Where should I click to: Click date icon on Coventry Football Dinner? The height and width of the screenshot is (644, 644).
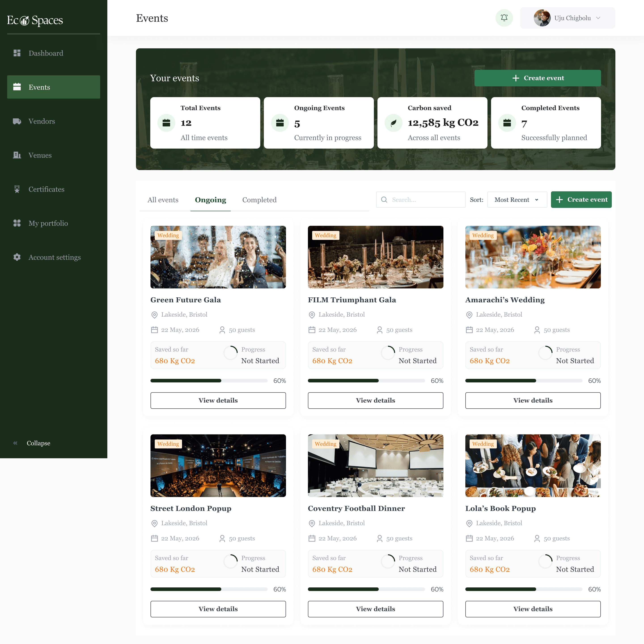(312, 538)
